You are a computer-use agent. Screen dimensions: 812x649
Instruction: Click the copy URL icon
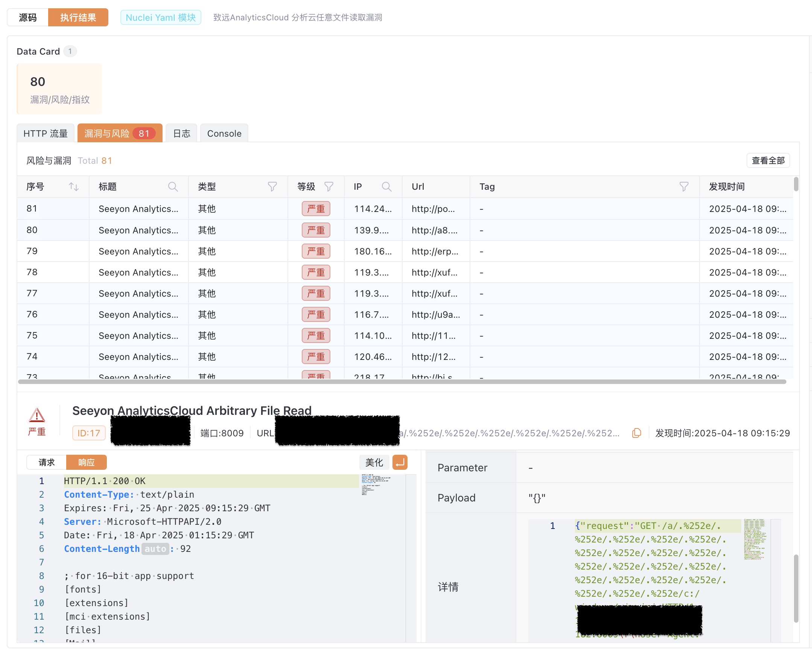pyautogui.click(x=637, y=433)
